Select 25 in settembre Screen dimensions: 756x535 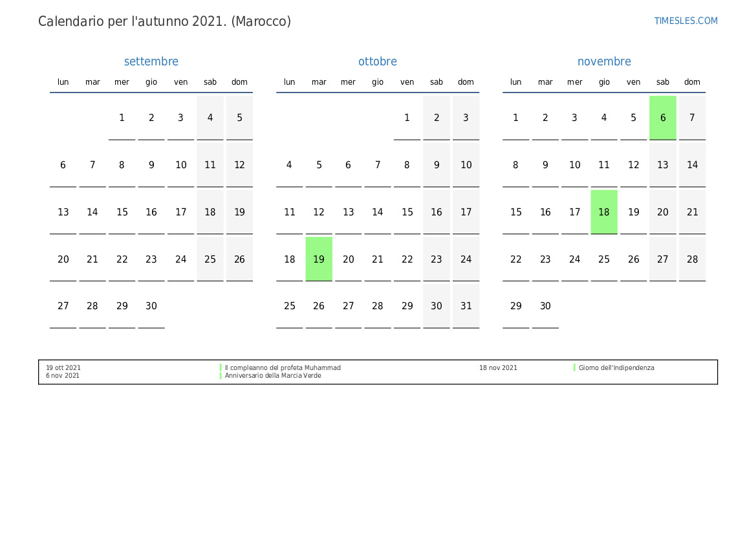[x=210, y=259]
